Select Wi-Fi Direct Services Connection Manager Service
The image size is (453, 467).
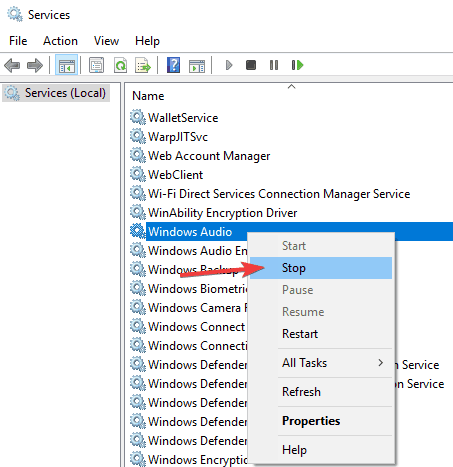pos(279,194)
